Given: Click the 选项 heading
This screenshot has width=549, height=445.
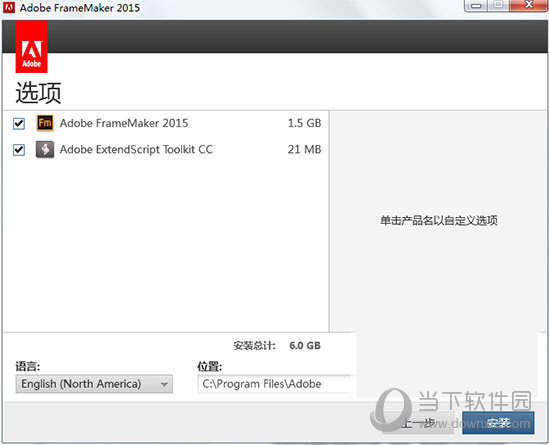Looking at the screenshot, I should (x=38, y=93).
